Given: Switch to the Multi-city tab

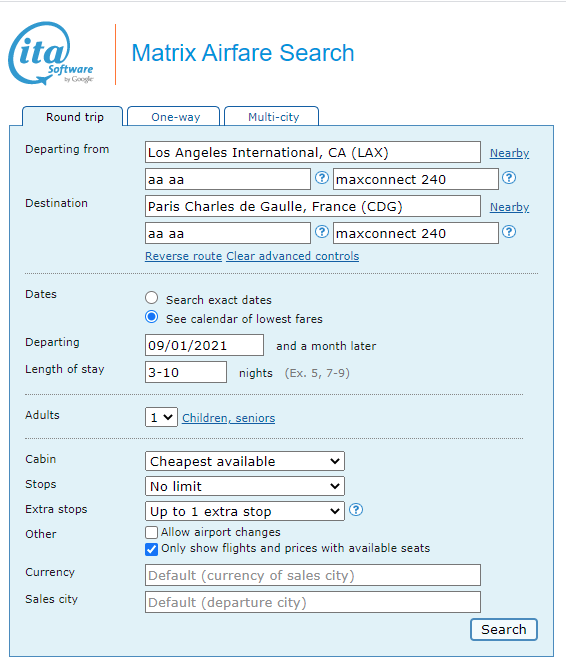Looking at the screenshot, I should coord(273,117).
